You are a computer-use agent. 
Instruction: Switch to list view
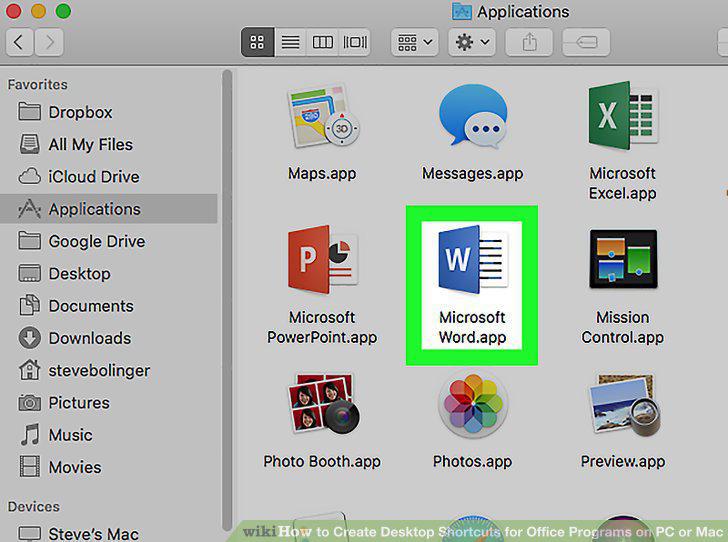[290, 42]
